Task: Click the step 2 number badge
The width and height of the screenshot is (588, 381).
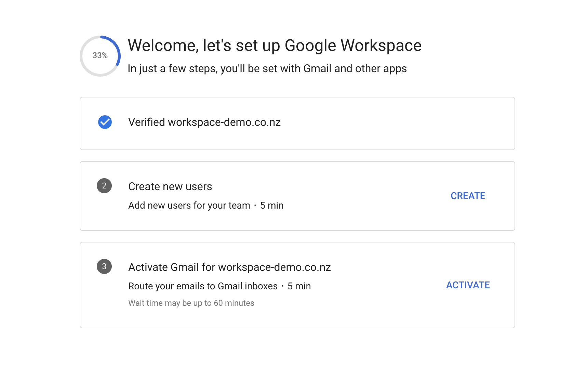Action: pyautogui.click(x=104, y=186)
